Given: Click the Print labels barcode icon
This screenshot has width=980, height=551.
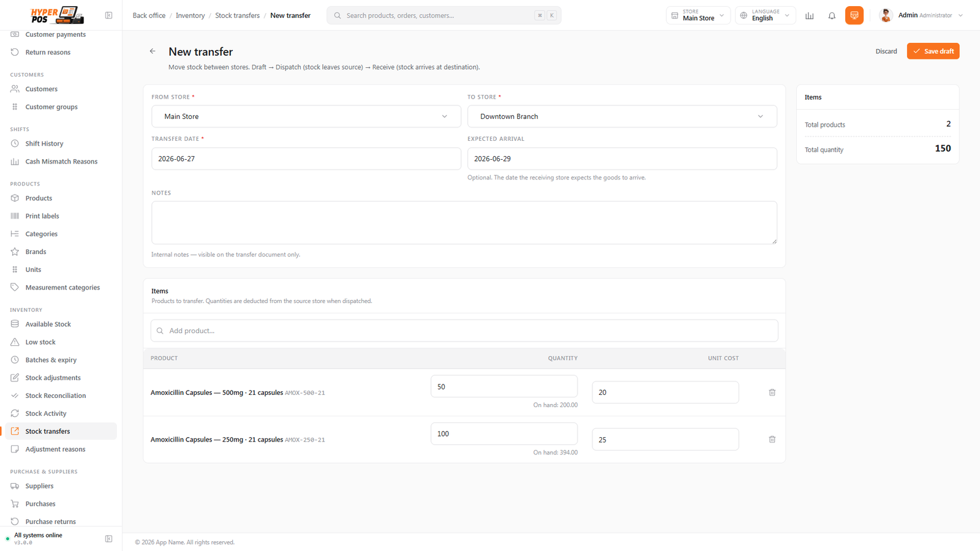Looking at the screenshot, I should (x=15, y=216).
